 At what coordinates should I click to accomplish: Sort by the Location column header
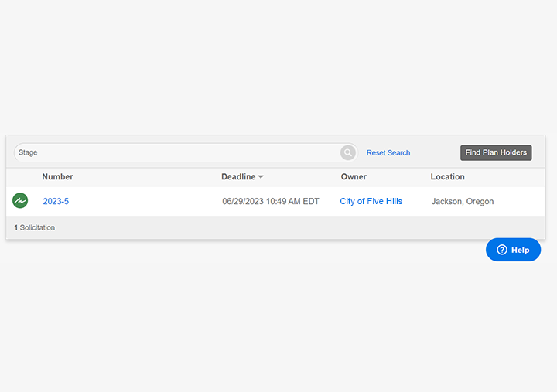coord(447,177)
